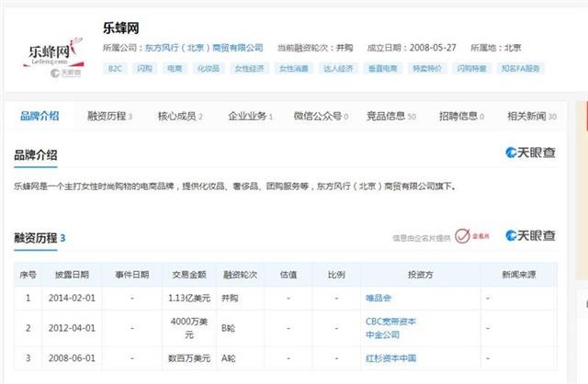
Task: Select the 闪购 tag
Action: click(x=144, y=68)
